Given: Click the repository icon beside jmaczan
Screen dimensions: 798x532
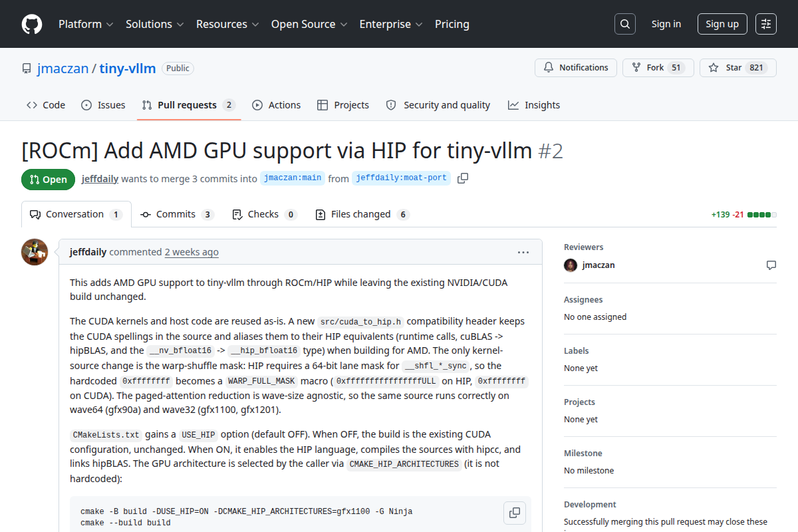Looking at the screenshot, I should (27, 68).
